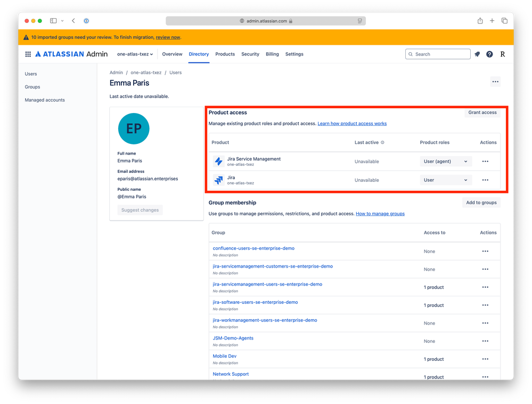Open jira-workmanagement-users-se-enterprise-demo group link

point(265,320)
